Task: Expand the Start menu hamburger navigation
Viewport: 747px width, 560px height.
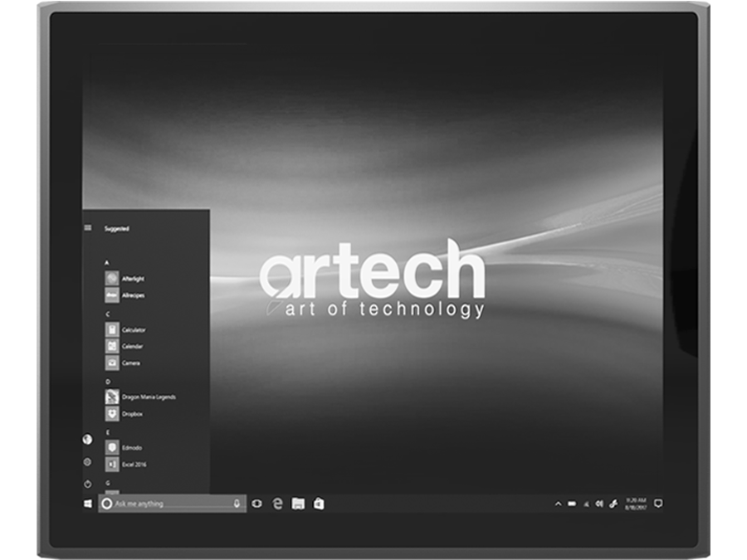Action: (x=88, y=228)
